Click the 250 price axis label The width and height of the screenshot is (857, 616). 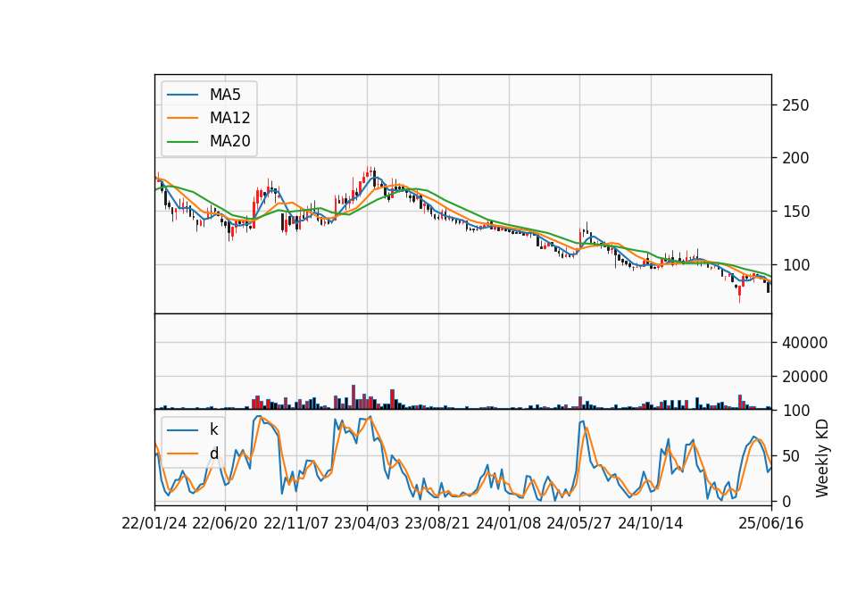[x=795, y=105]
